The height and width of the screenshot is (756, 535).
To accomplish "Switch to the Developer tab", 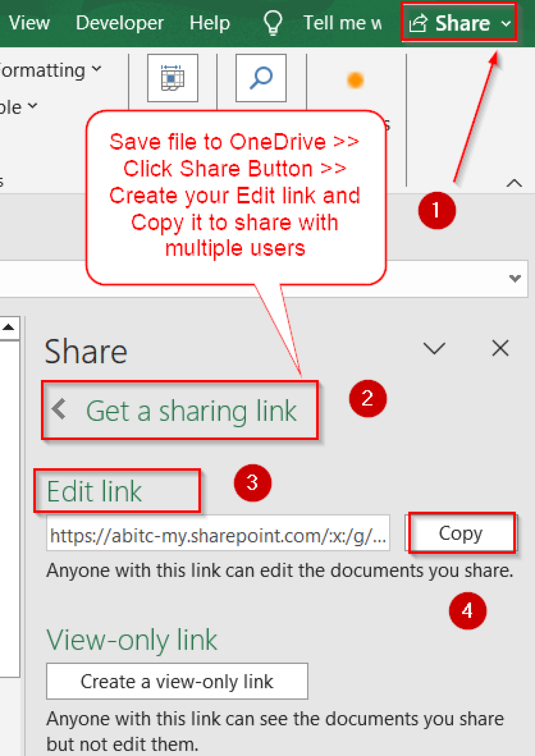I will (120, 23).
